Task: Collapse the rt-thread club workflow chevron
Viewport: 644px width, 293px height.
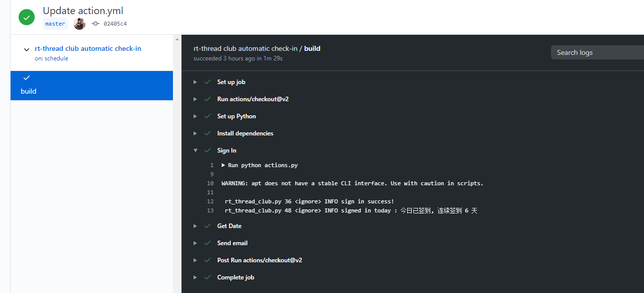Action: (x=27, y=49)
